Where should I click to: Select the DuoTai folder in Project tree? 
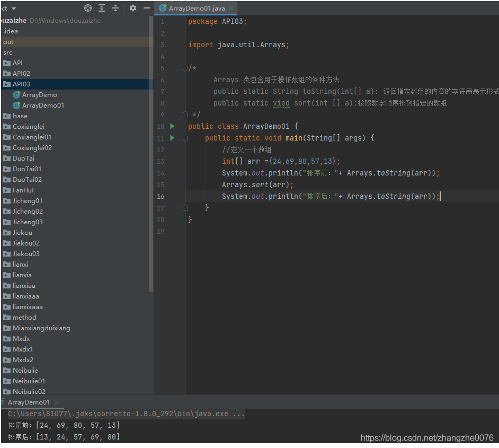coord(23,158)
